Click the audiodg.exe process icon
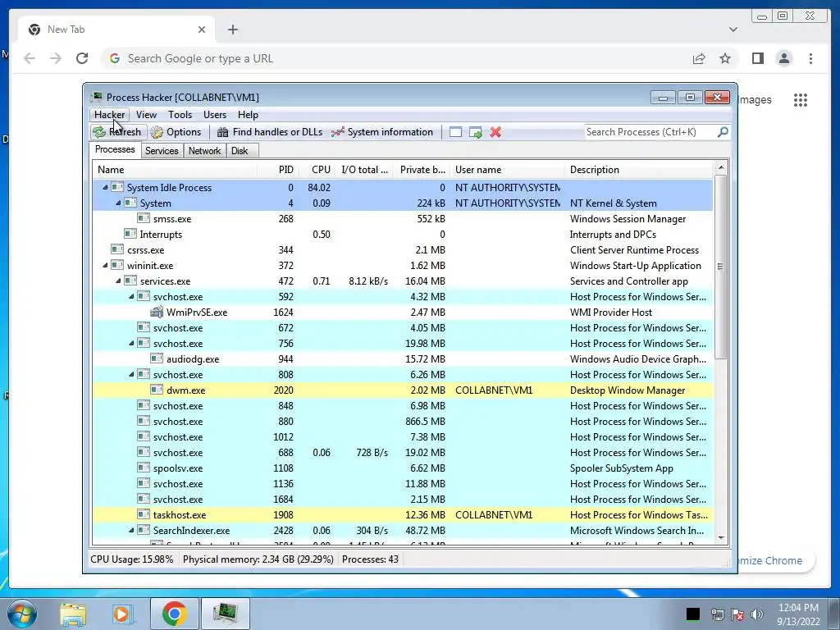Screen dimensions: 840x630 pos(157,358)
